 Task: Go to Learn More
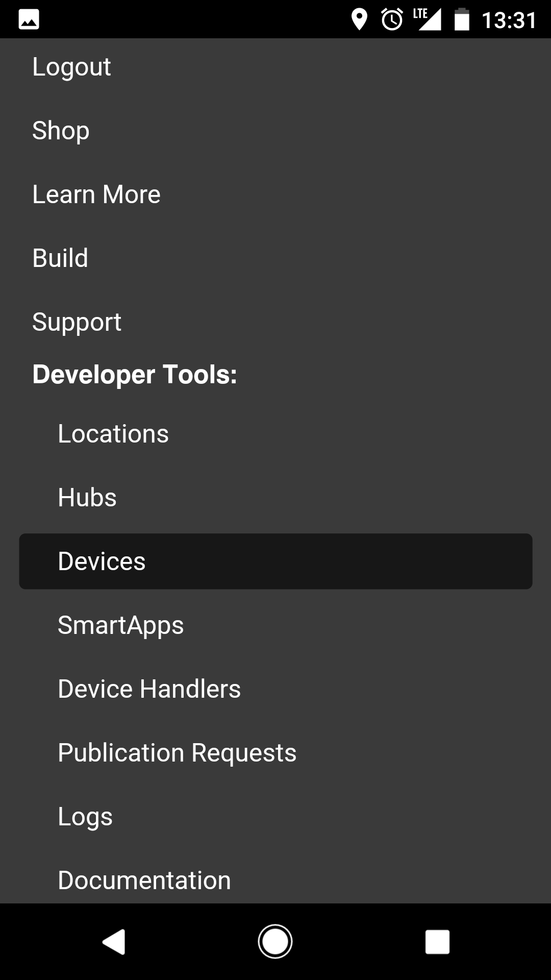point(96,194)
